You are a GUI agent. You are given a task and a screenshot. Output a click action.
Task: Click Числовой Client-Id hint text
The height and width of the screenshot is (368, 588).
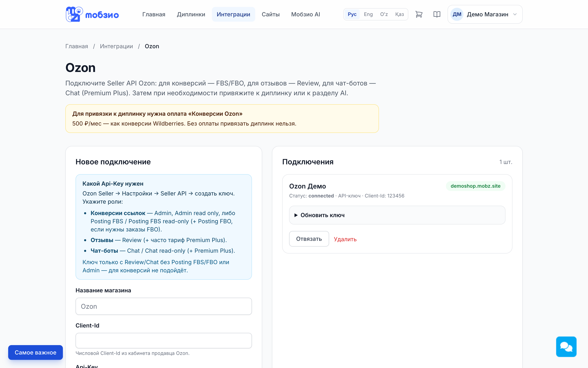tap(133, 353)
